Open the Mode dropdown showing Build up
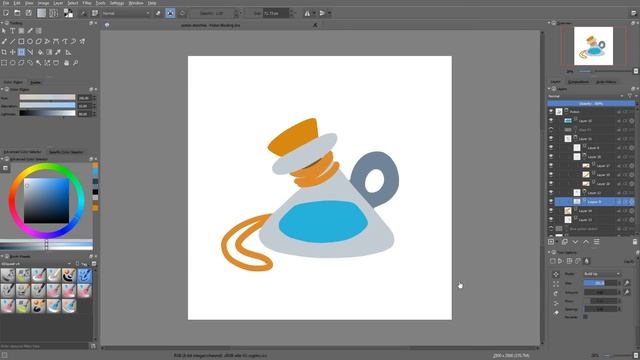 [602, 274]
